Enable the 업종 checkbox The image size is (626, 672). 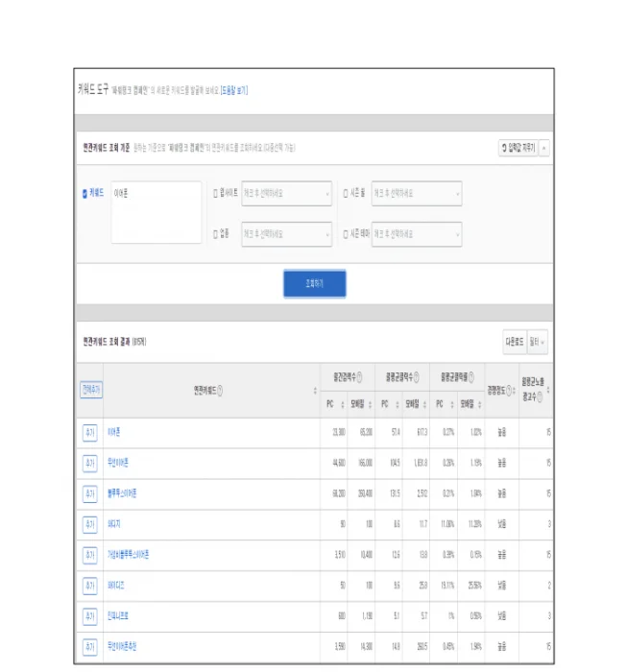point(216,234)
